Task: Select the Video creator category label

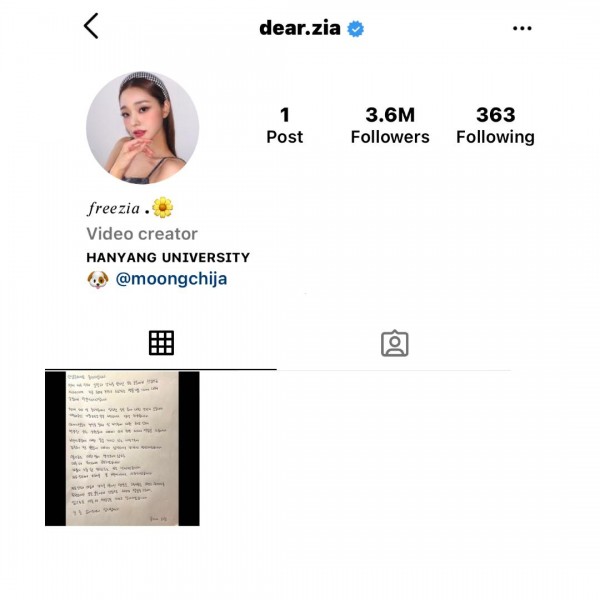Action: pyautogui.click(x=142, y=234)
